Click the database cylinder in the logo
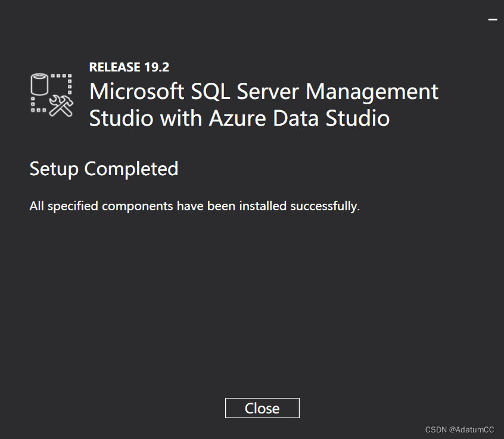The height and width of the screenshot is (439, 504). [x=40, y=84]
